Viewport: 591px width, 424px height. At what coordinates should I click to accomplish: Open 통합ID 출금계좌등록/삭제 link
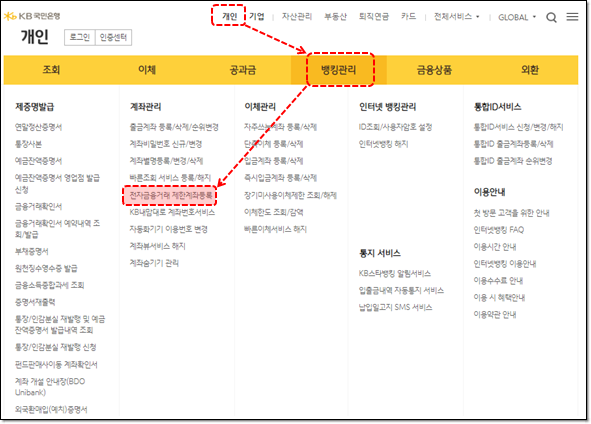tap(514, 144)
